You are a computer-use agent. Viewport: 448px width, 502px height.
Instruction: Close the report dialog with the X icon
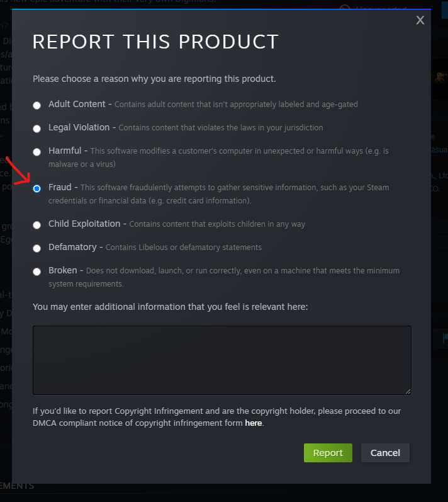(x=420, y=20)
